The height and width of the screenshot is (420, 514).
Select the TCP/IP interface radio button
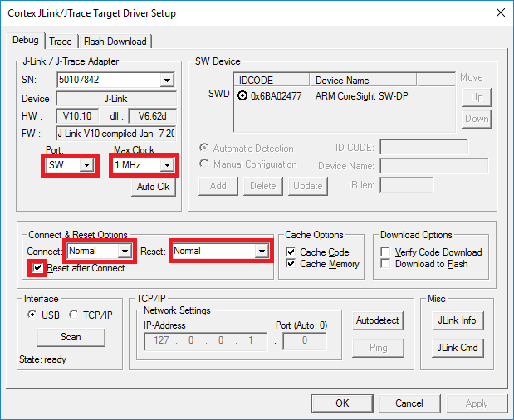coord(74,315)
